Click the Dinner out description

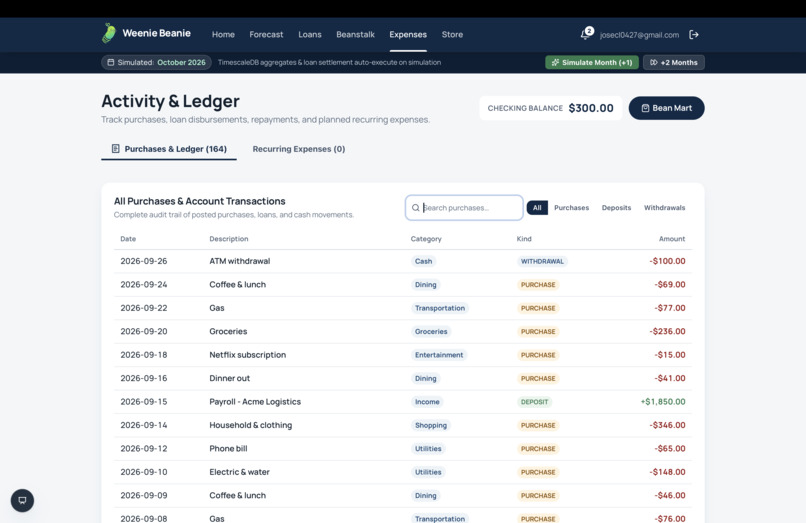point(229,378)
